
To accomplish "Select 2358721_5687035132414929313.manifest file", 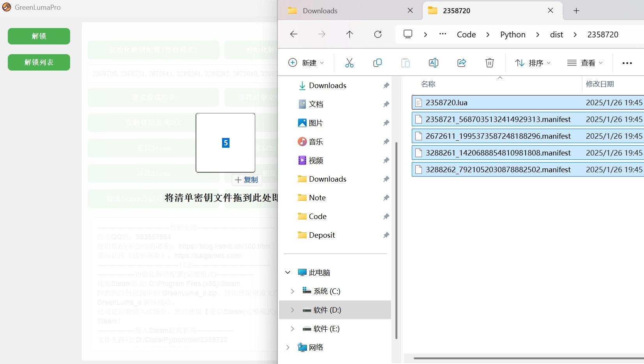I will click(528, 119).
